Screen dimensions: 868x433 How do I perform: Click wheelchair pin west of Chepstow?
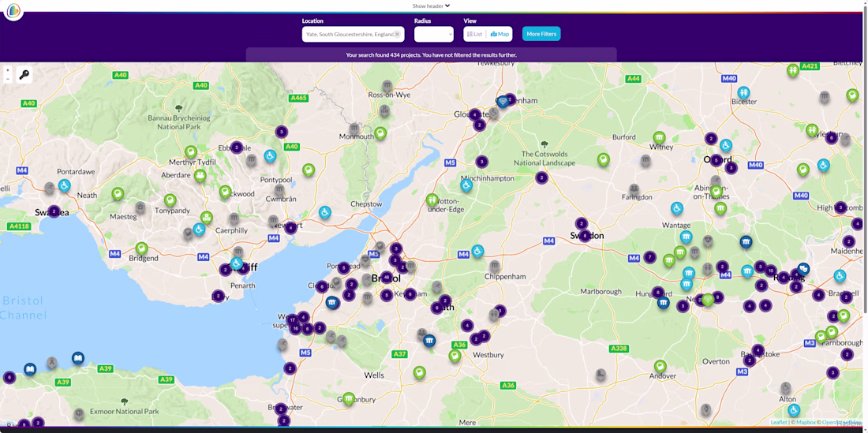[325, 212]
